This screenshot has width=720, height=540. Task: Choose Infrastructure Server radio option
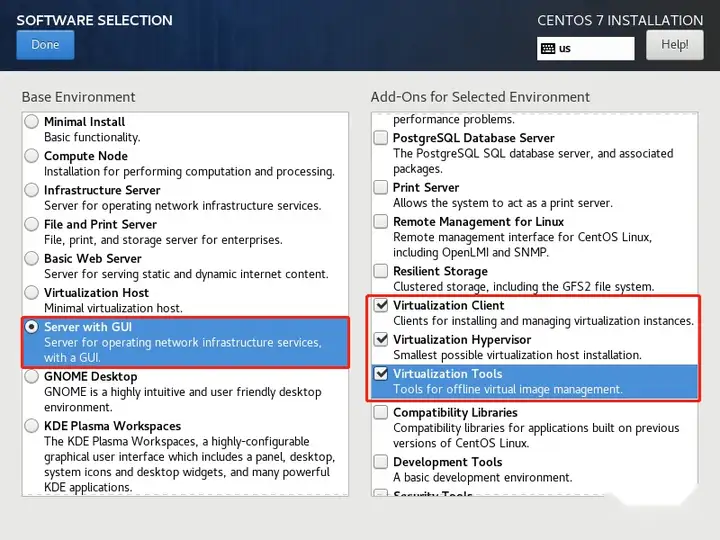[32, 190]
